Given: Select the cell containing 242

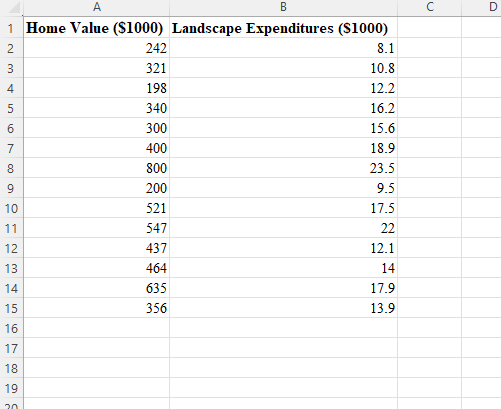Looking at the screenshot, I should tap(97, 48).
